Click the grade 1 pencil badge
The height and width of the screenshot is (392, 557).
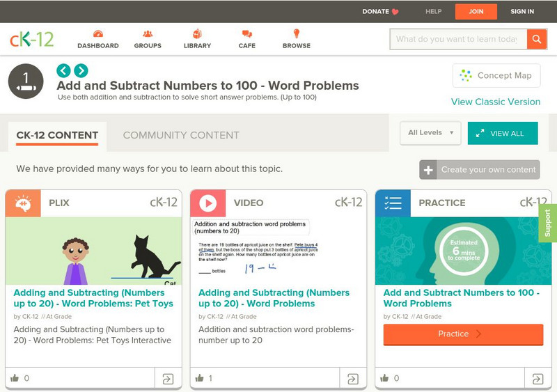(x=26, y=81)
